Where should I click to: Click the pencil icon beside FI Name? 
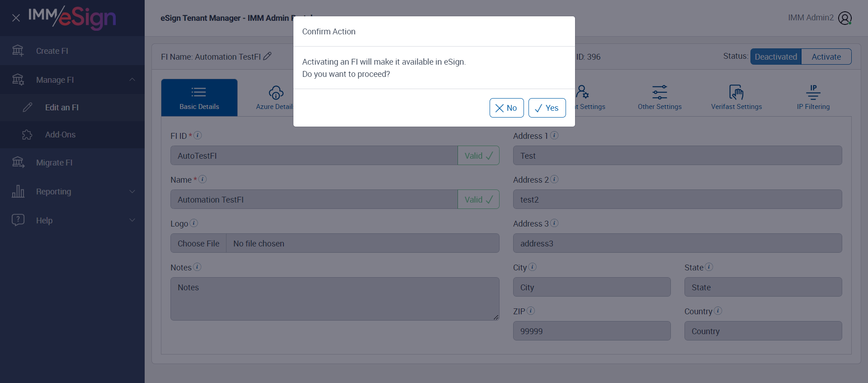pyautogui.click(x=267, y=56)
